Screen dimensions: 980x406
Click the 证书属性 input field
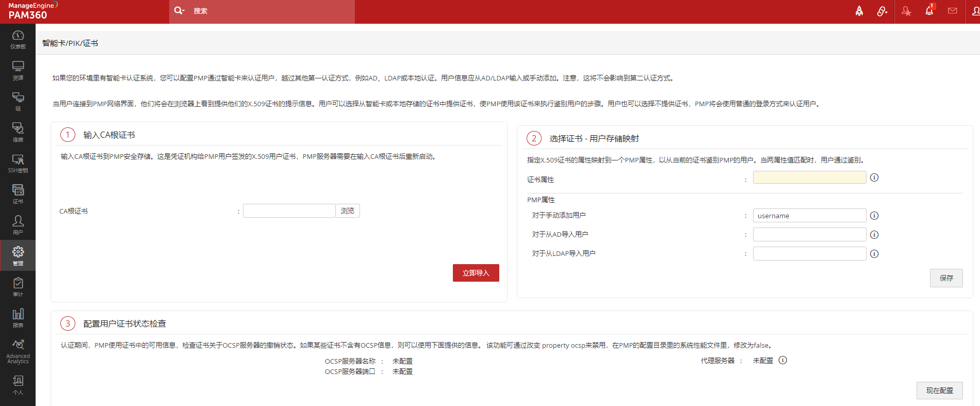click(809, 177)
